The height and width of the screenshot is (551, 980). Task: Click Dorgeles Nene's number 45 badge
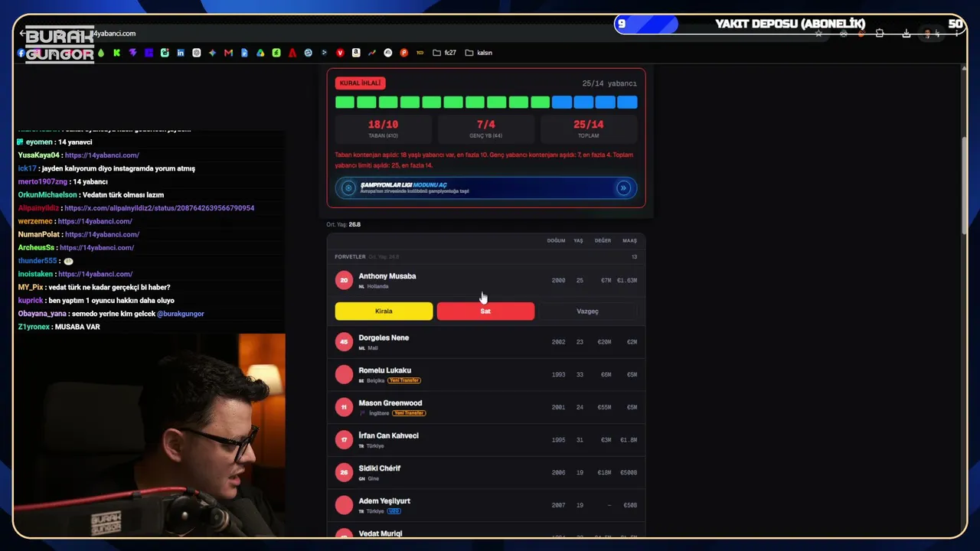(x=344, y=342)
